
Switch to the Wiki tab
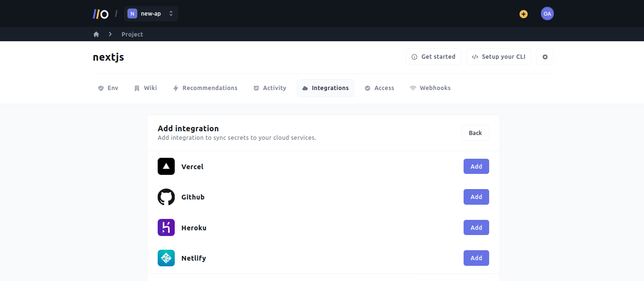coord(145,88)
